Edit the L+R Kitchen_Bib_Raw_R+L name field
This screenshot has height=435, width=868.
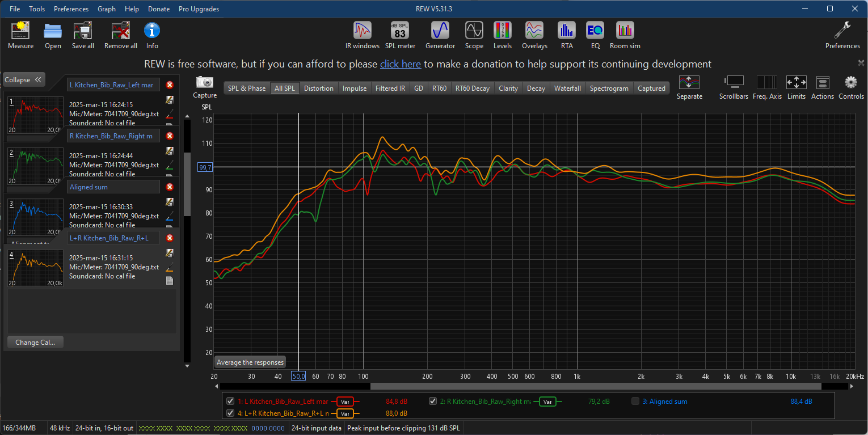(x=113, y=238)
